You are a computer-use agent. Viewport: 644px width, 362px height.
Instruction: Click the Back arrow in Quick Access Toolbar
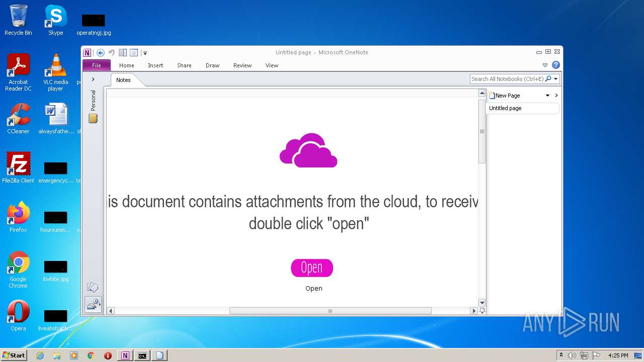tap(101, 53)
